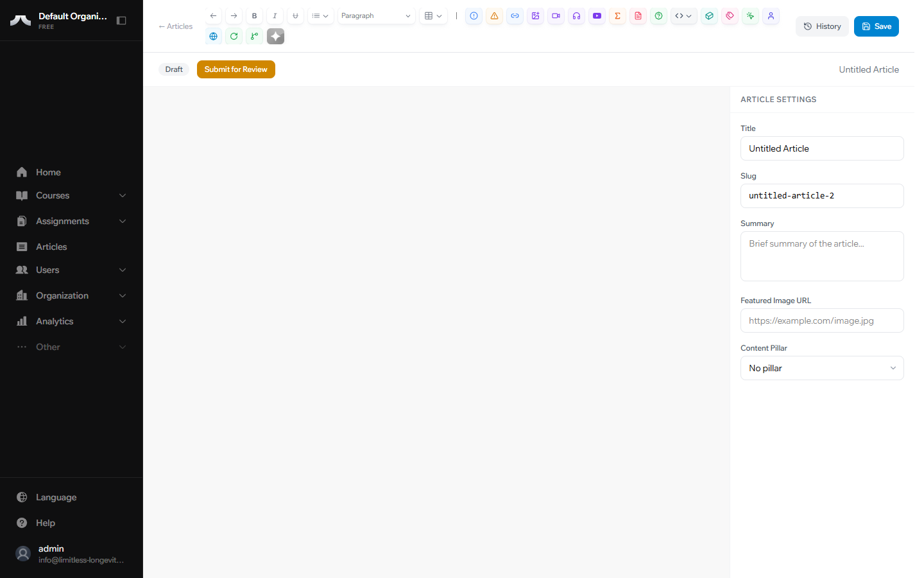Go to Home in the sidebar
The image size is (924, 578).
tap(48, 172)
